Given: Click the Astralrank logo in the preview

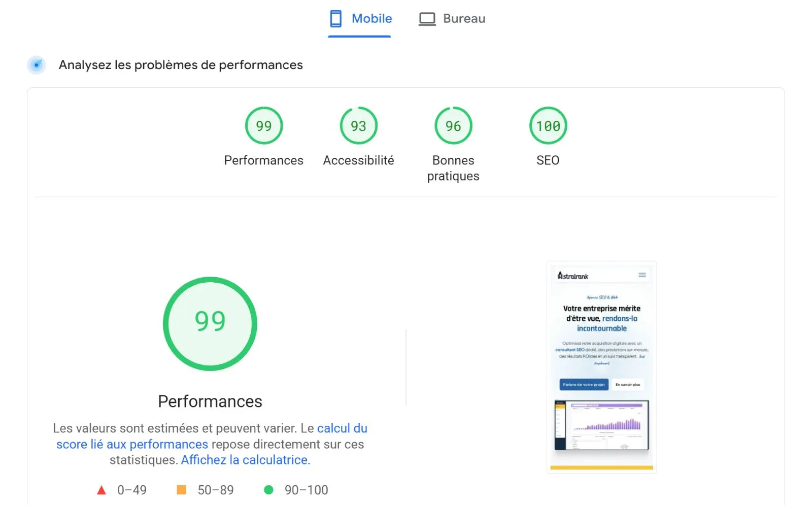Looking at the screenshot, I should (x=572, y=275).
